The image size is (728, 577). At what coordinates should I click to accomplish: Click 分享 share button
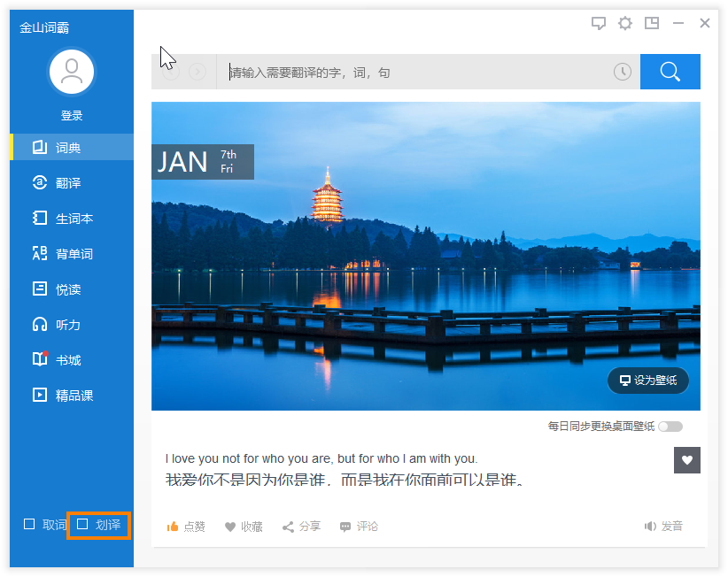[x=301, y=527]
